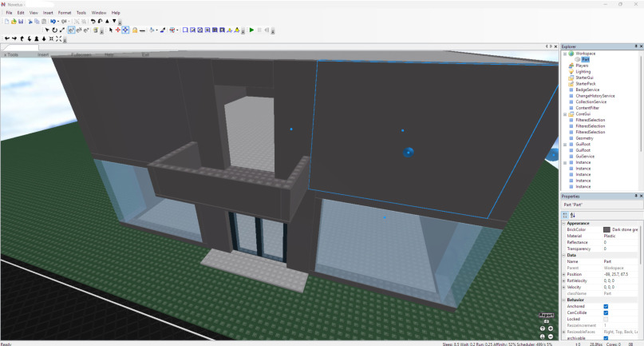Uncheck the Anchored checkbox
This screenshot has width=644, height=346.
[606, 306]
